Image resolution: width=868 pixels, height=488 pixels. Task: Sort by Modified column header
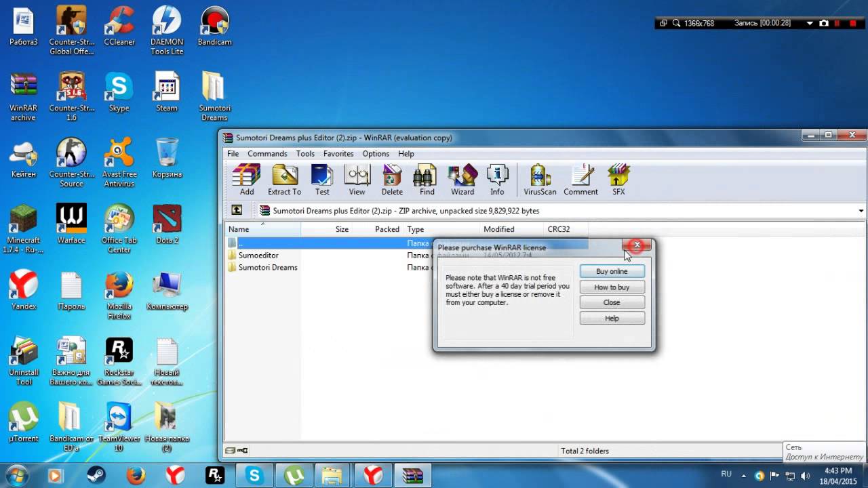click(511, 229)
